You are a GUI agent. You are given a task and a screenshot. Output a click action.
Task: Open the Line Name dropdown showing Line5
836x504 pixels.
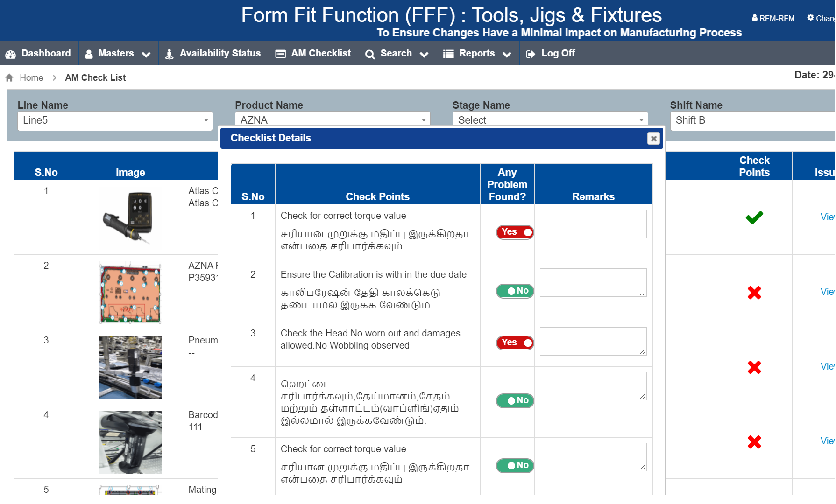pyautogui.click(x=115, y=120)
